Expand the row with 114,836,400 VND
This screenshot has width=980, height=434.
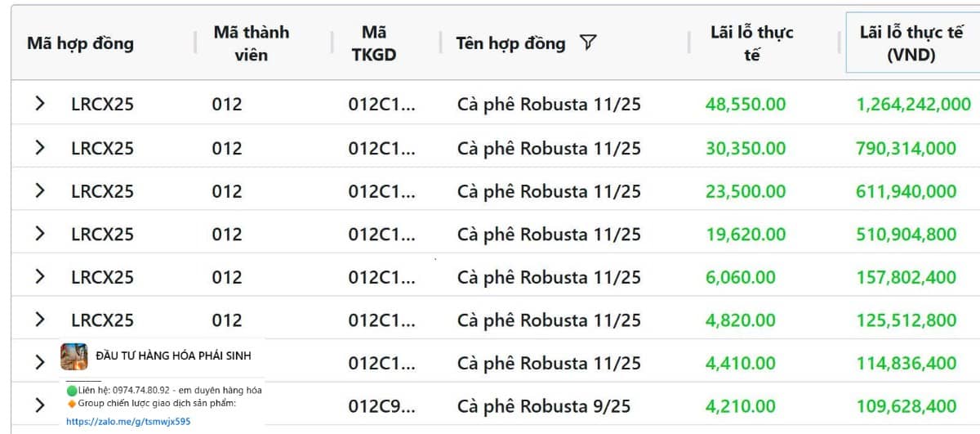(x=39, y=362)
